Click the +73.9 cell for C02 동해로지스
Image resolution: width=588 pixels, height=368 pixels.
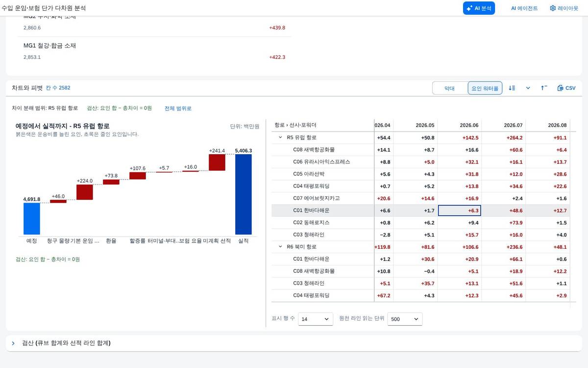click(503, 223)
